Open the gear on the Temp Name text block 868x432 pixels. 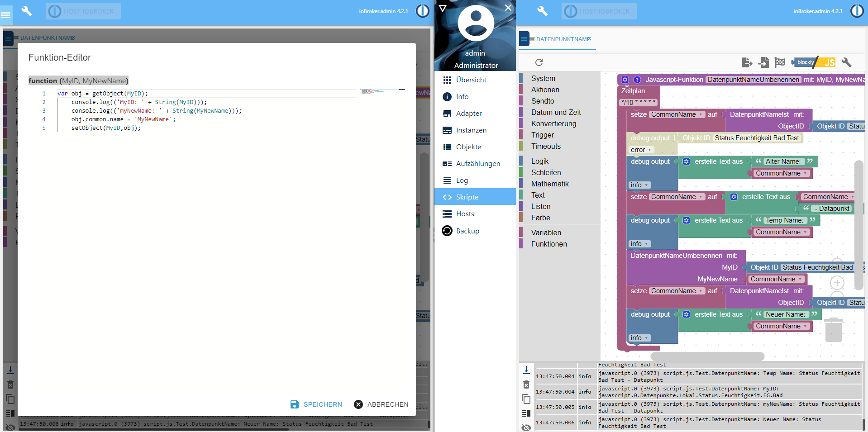[687, 220]
